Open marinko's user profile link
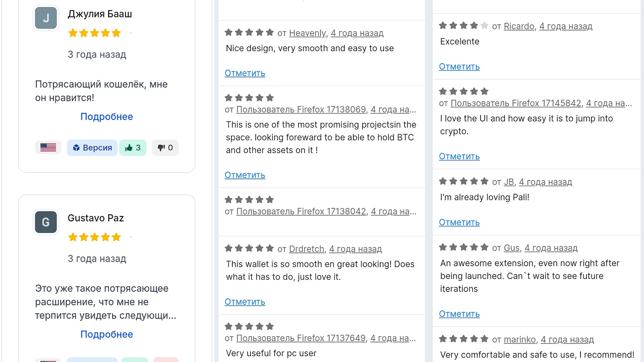 pyautogui.click(x=520, y=339)
